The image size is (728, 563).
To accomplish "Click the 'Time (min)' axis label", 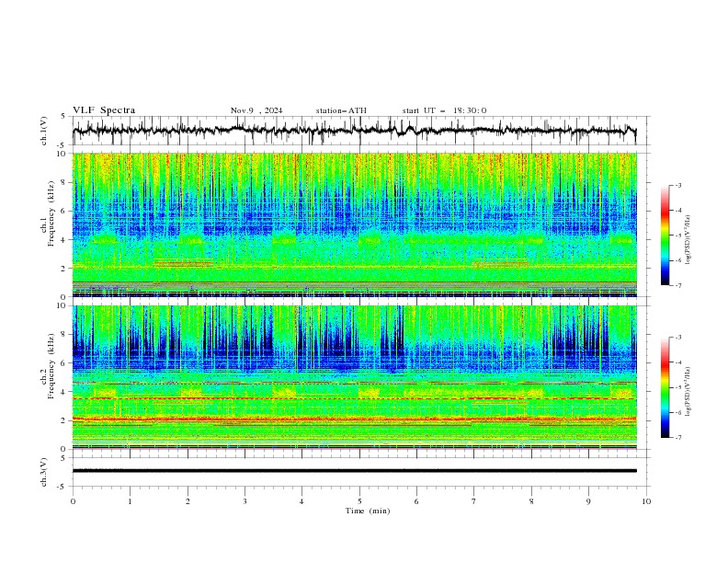I will coord(368,511).
